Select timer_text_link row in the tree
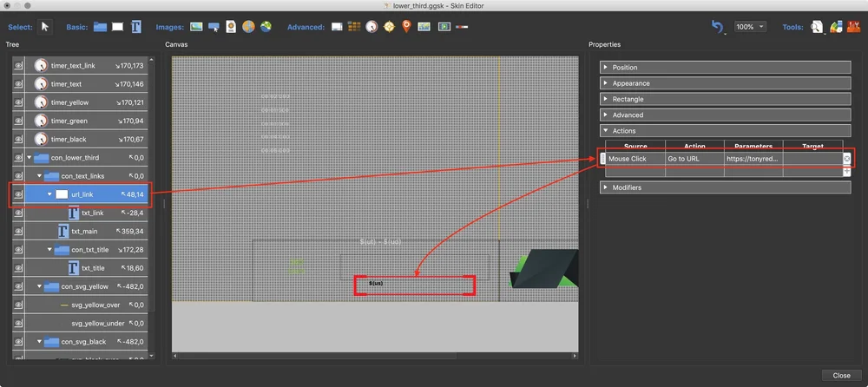 pyautogui.click(x=86, y=65)
